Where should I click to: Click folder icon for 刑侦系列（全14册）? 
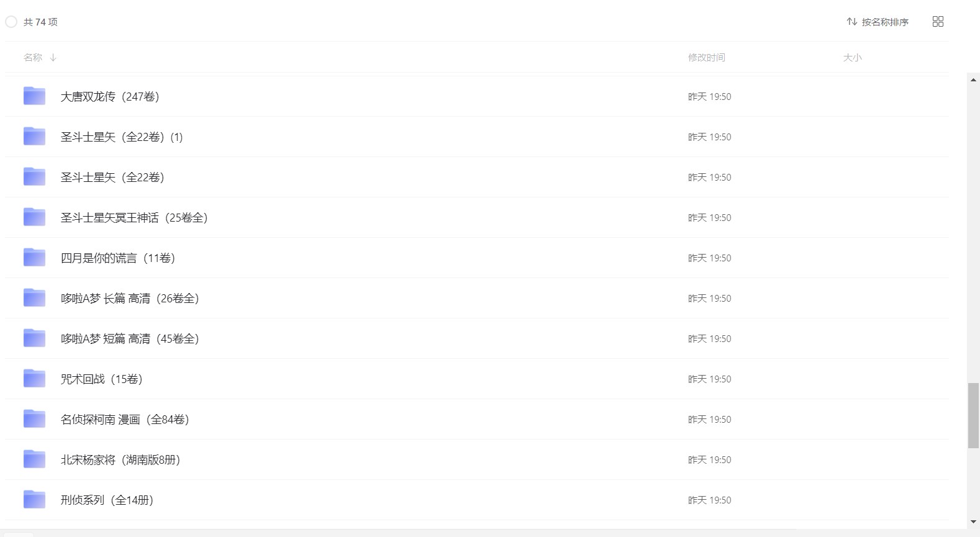coord(34,500)
